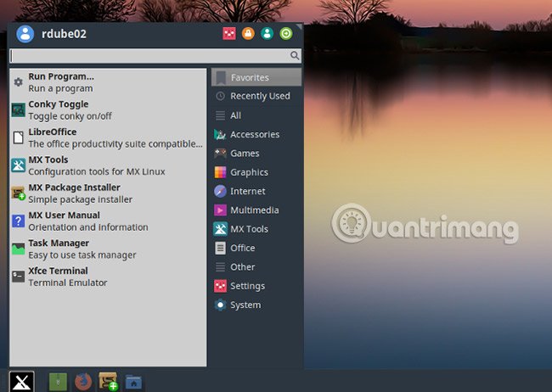Screen dimensions: 552x392
Task: Launch Task Manager
Action: (108, 249)
